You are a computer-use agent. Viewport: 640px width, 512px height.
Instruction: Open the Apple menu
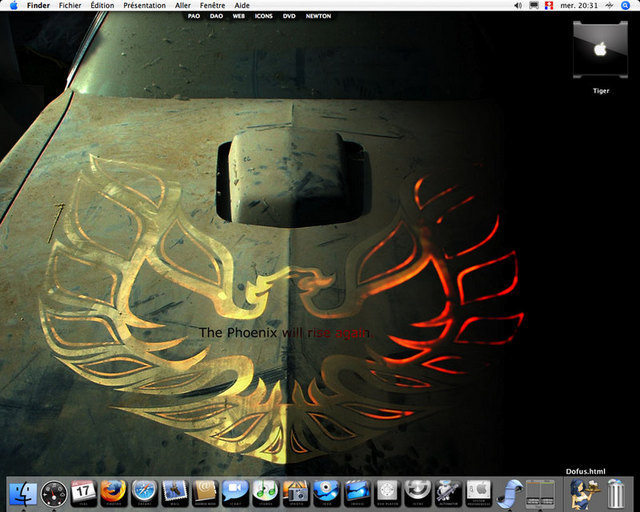tap(14, 5)
